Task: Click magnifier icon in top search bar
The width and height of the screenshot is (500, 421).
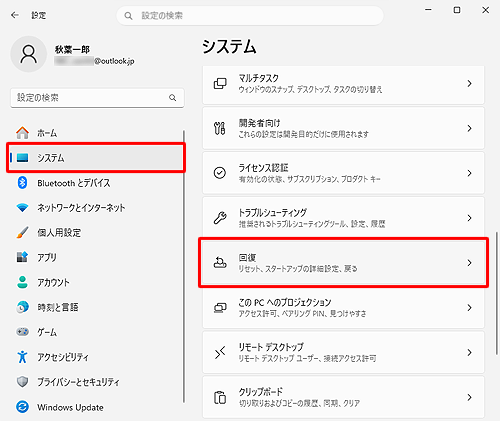Action: pyautogui.click(x=128, y=16)
